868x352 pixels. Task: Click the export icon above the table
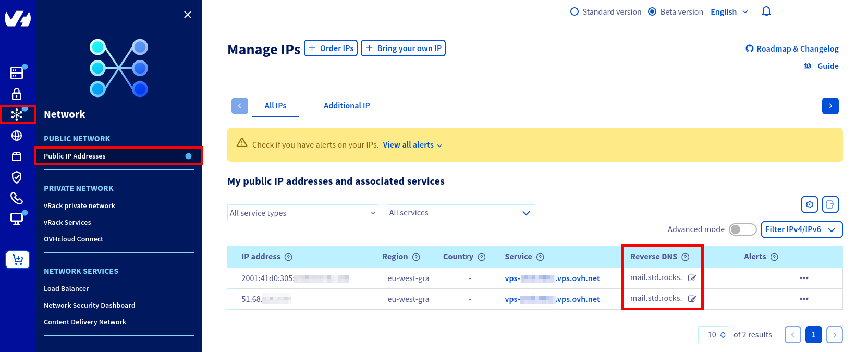coord(830,204)
